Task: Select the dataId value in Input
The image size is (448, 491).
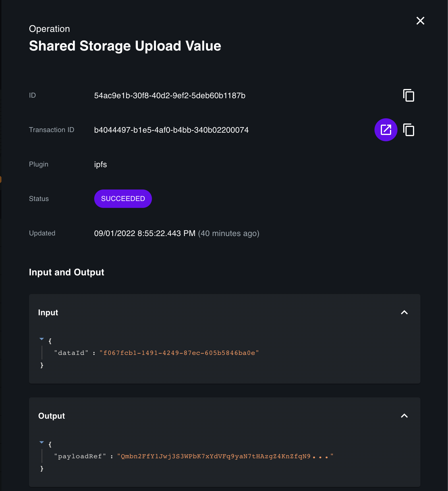Action: click(179, 353)
